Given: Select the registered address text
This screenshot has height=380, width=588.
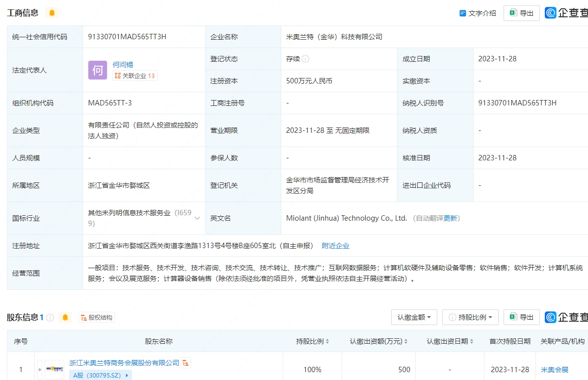Looking at the screenshot, I should pyautogui.click(x=201, y=246).
